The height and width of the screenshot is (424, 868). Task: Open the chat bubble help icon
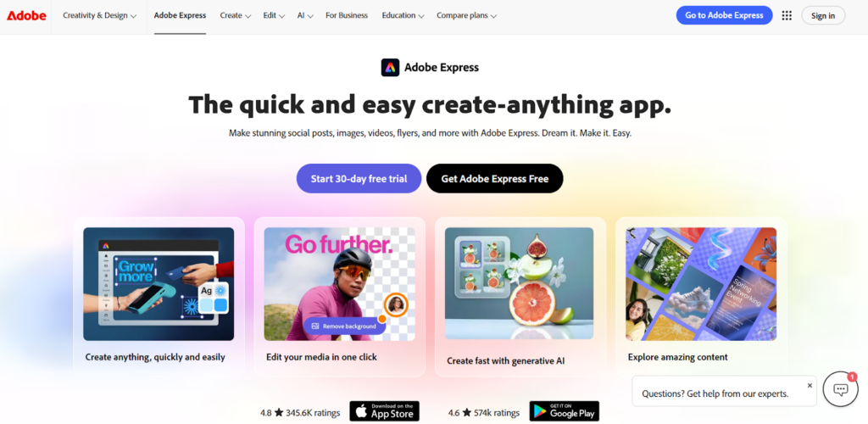[x=840, y=389]
